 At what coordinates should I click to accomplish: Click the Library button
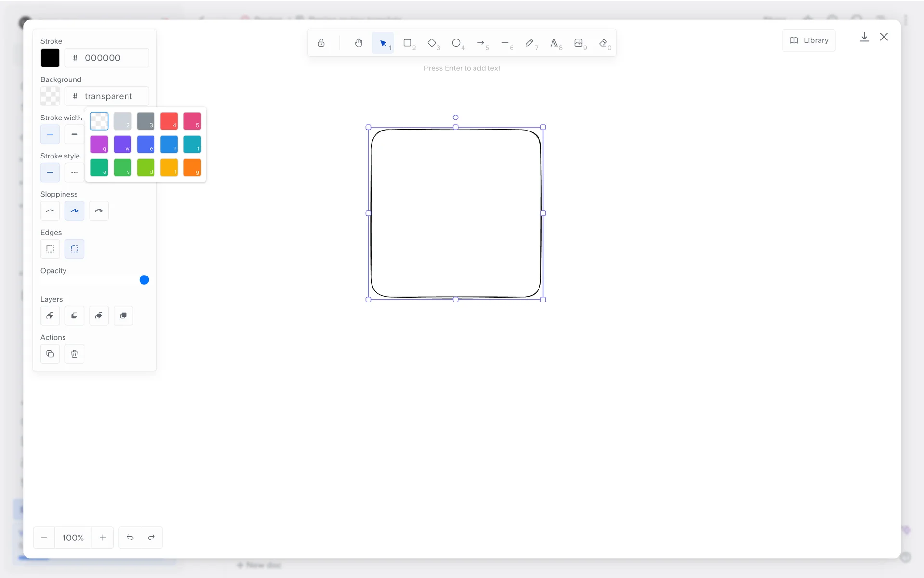tap(808, 40)
